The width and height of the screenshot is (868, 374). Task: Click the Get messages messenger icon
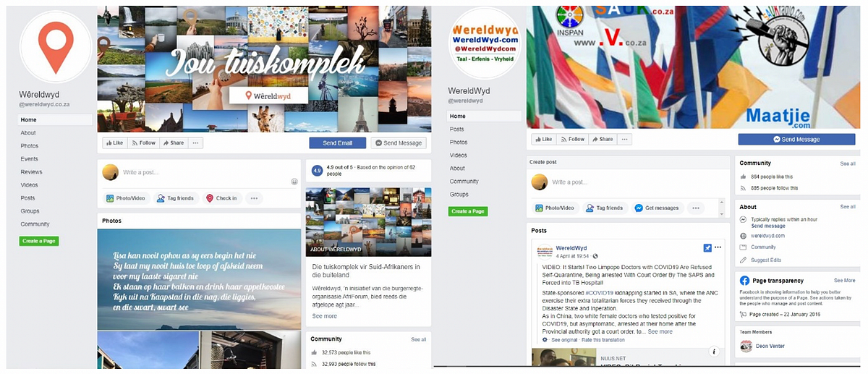(639, 208)
